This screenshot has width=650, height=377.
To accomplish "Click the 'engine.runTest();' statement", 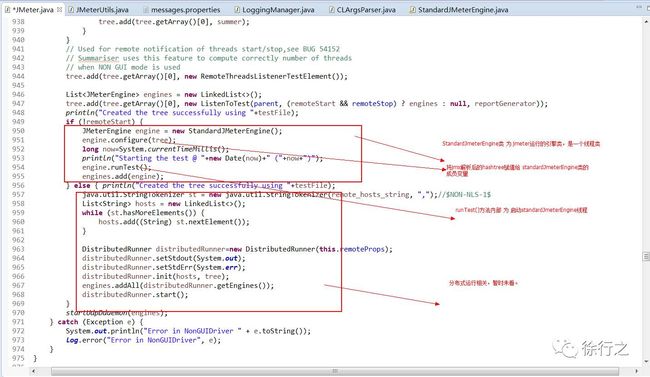I will click(x=116, y=168).
